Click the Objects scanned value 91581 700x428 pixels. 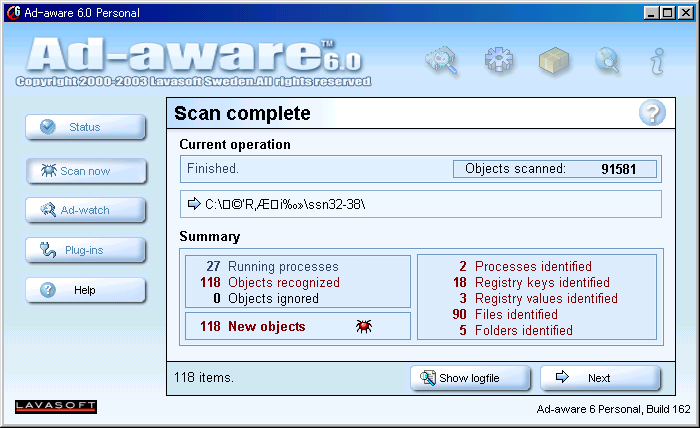(618, 169)
